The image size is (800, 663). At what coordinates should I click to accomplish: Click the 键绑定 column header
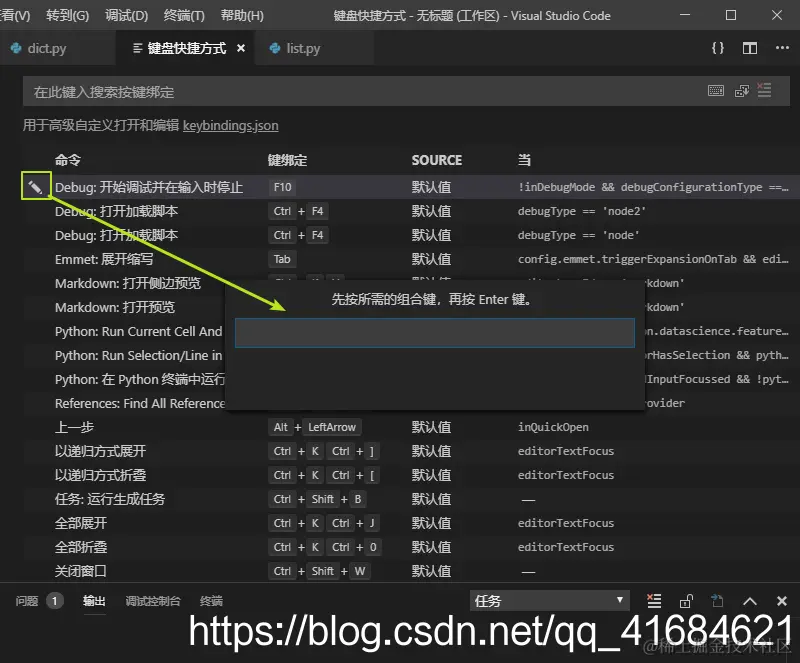pos(287,160)
